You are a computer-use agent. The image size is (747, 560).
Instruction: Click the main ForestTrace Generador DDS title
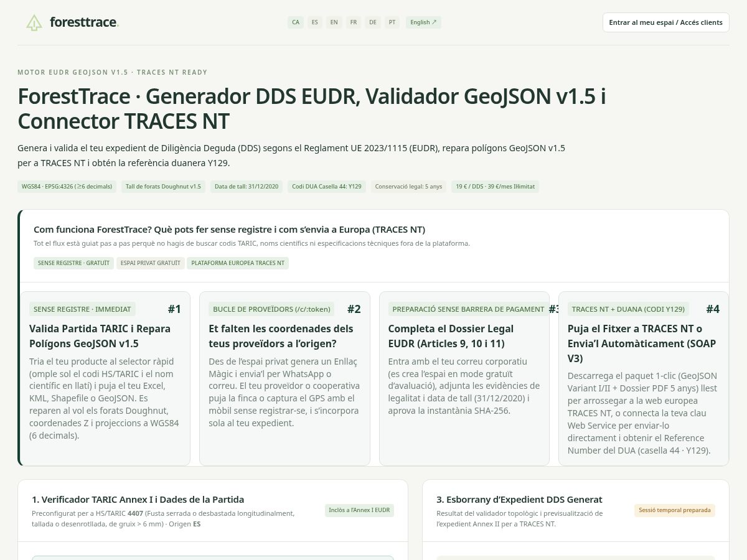tap(312, 108)
